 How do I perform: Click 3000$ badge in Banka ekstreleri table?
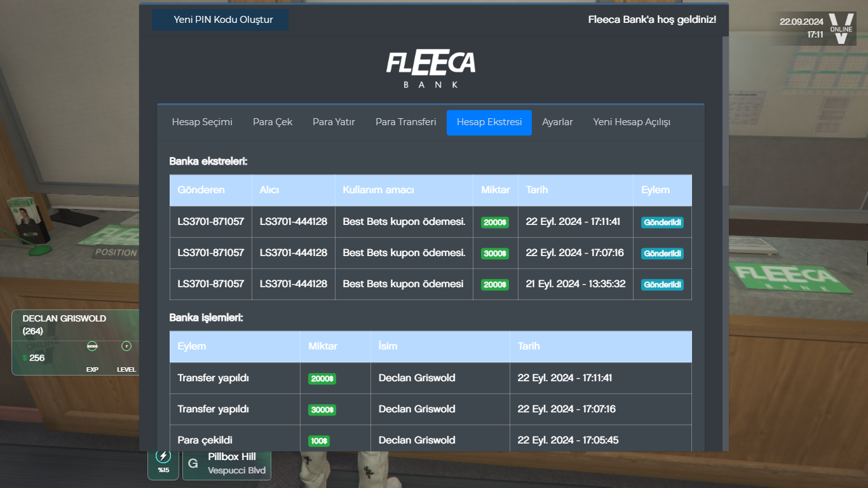point(495,254)
